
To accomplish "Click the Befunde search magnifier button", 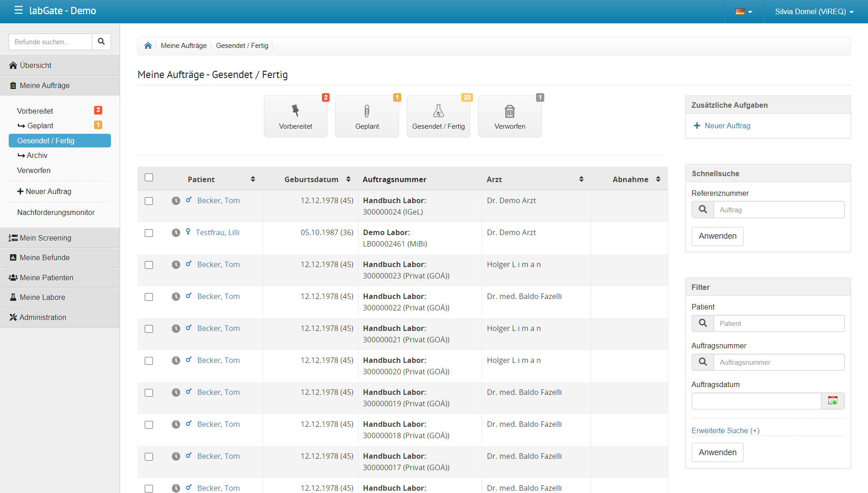I will coord(101,42).
